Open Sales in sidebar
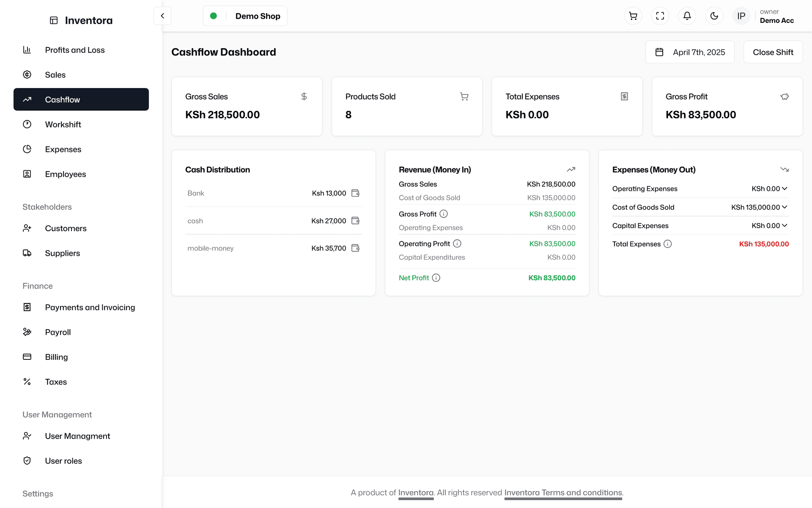 point(81,75)
